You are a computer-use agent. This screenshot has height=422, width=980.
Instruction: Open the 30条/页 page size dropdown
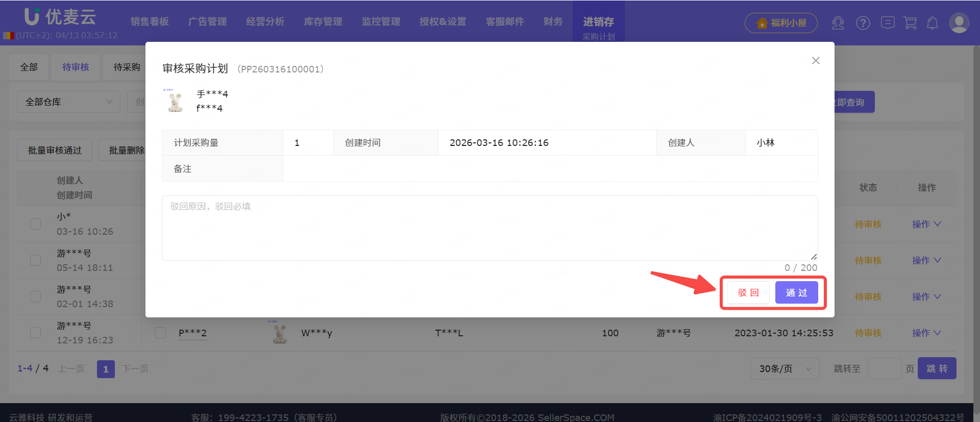[x=785, y=368]
